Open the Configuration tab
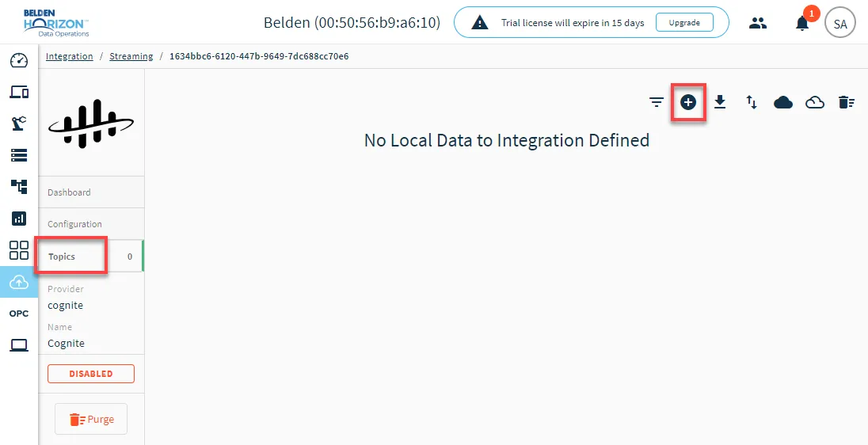Viewport: 868px width, 445px height. (x=91, y=224)
